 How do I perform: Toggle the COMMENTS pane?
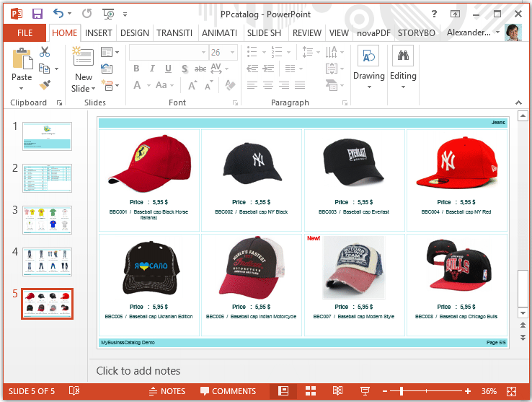click(228, 391)
